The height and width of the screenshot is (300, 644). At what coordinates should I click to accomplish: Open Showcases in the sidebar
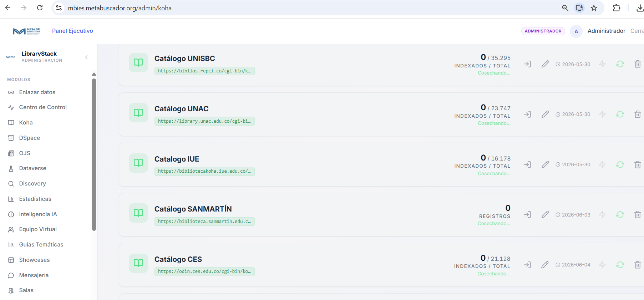click(34, 260)
